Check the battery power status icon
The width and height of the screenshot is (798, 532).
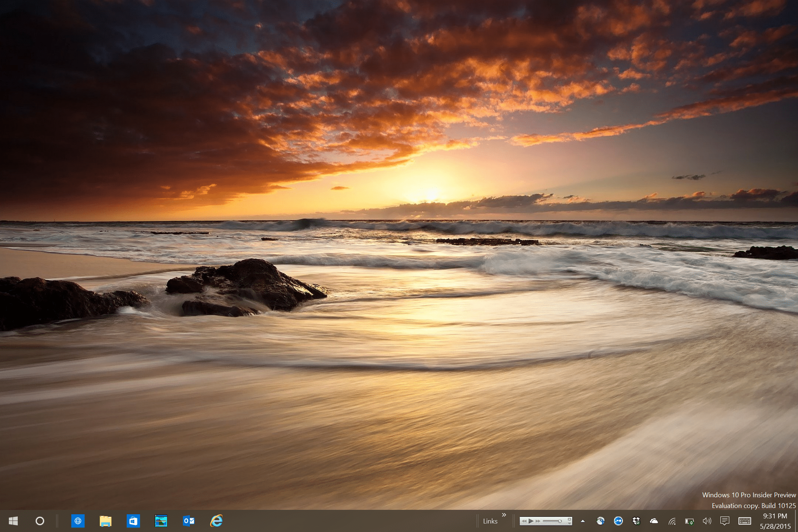(689, 521)
